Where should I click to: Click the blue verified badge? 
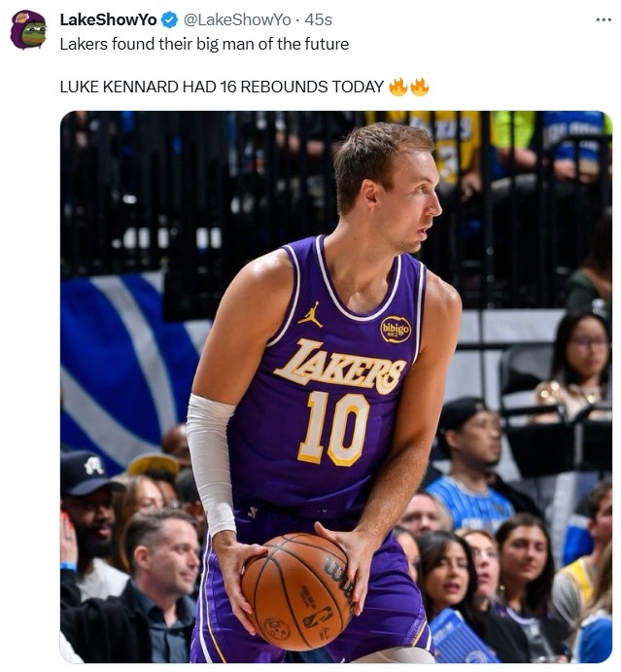(169, 19)
